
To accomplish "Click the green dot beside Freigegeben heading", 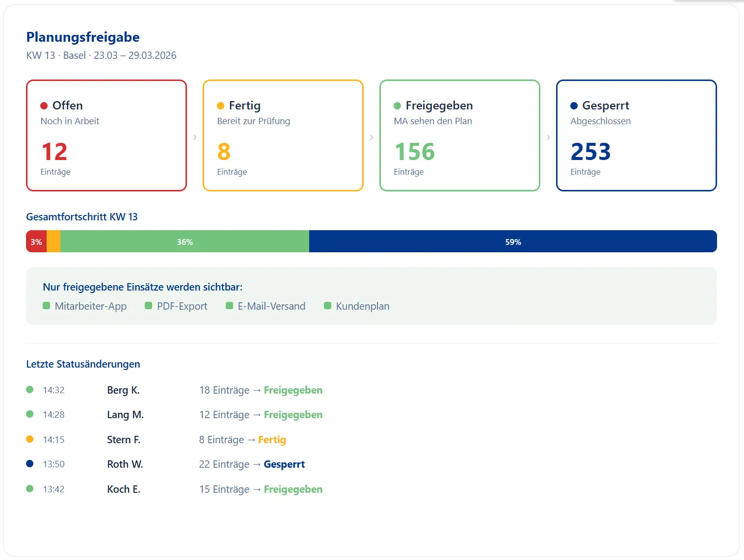I will click(x=397, y=106).
